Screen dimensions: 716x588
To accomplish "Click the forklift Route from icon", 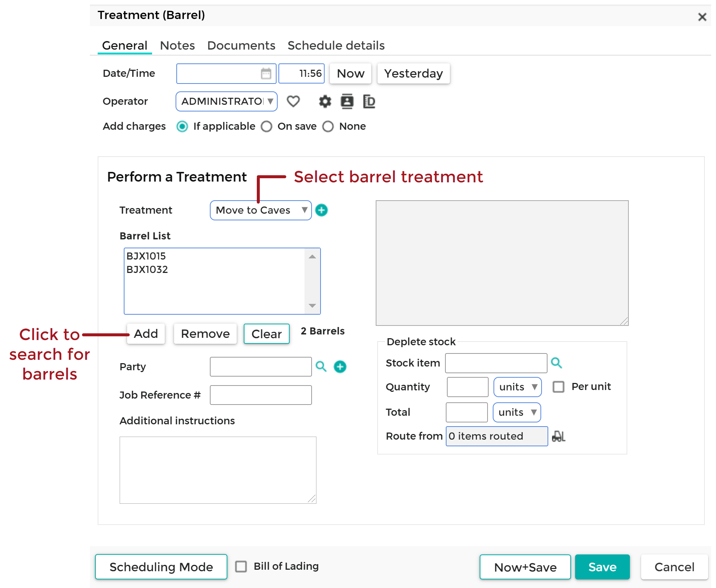I will click(x=558, y=436).
